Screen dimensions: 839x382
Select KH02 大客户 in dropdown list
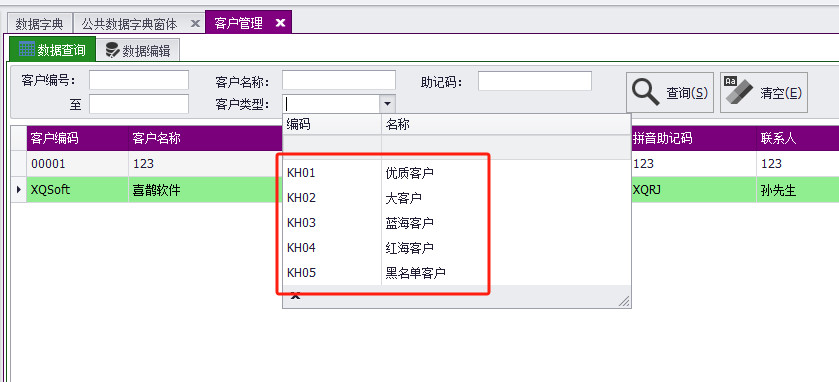456,198
